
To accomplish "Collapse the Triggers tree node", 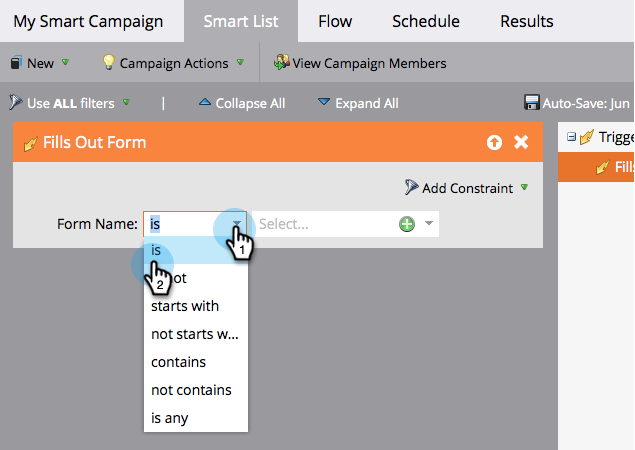I will (x=571, y=137).
